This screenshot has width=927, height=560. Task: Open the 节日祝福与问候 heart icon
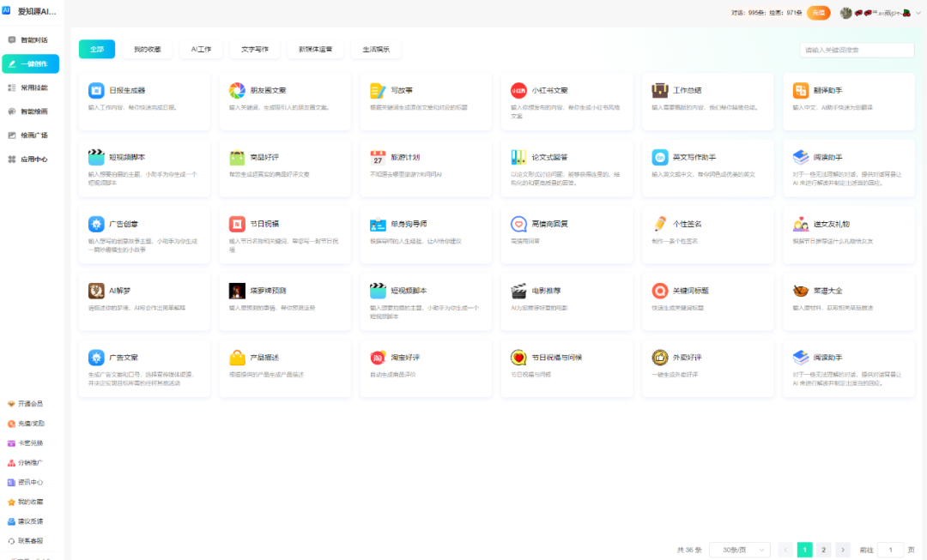518,358
